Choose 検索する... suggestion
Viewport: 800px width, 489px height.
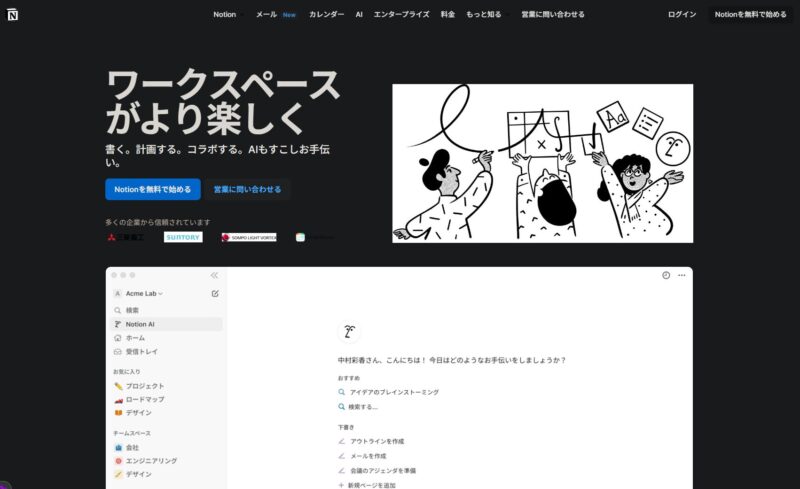click(x=358, y=407)
